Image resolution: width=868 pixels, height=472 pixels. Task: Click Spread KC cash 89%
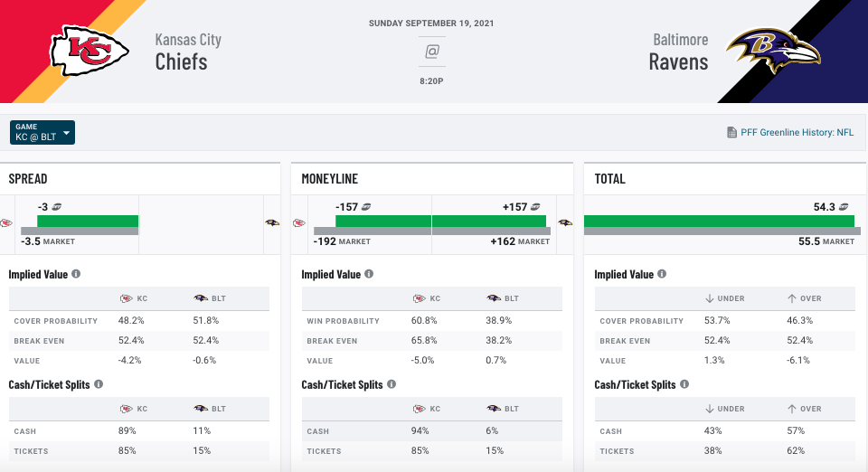[127, 430]
